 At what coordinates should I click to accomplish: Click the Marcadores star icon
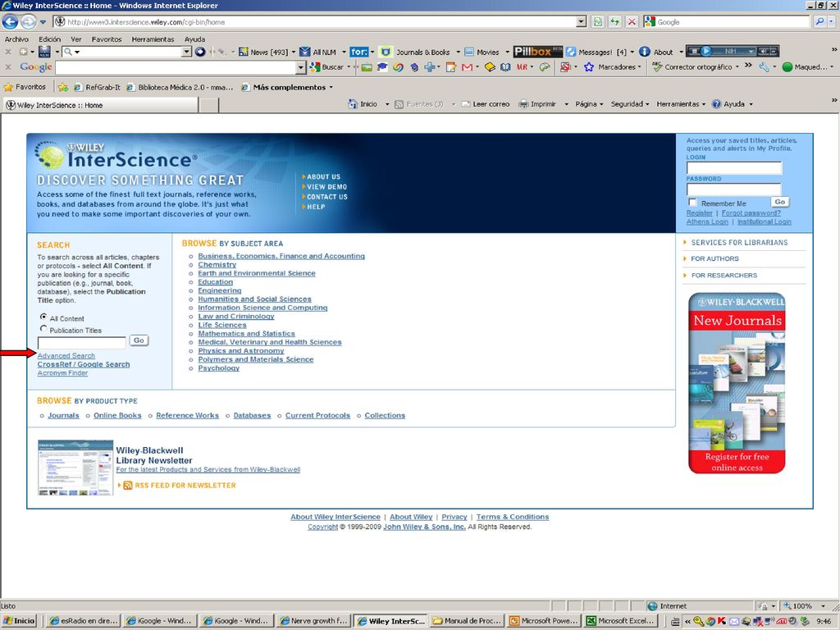pyautogui.click(x=589, y=67)
